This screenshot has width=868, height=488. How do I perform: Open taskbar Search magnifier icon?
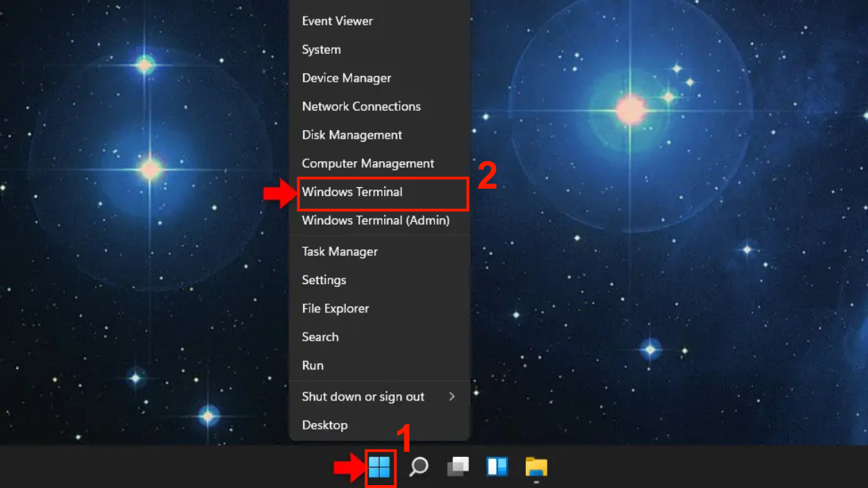tap(419, 467)
